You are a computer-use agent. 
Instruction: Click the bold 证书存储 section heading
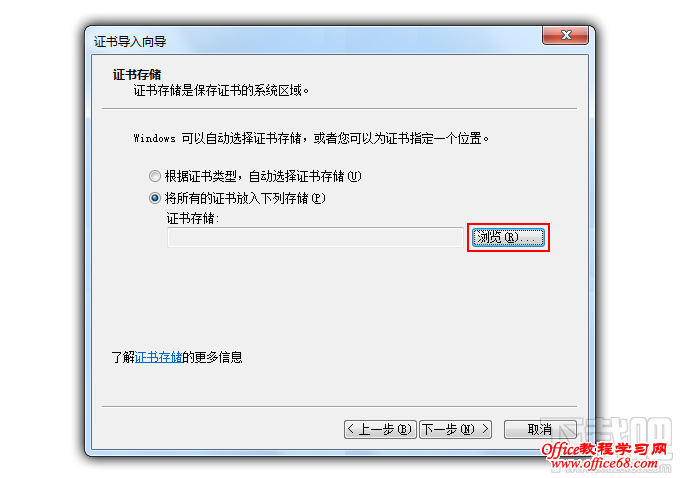point(137,74)
